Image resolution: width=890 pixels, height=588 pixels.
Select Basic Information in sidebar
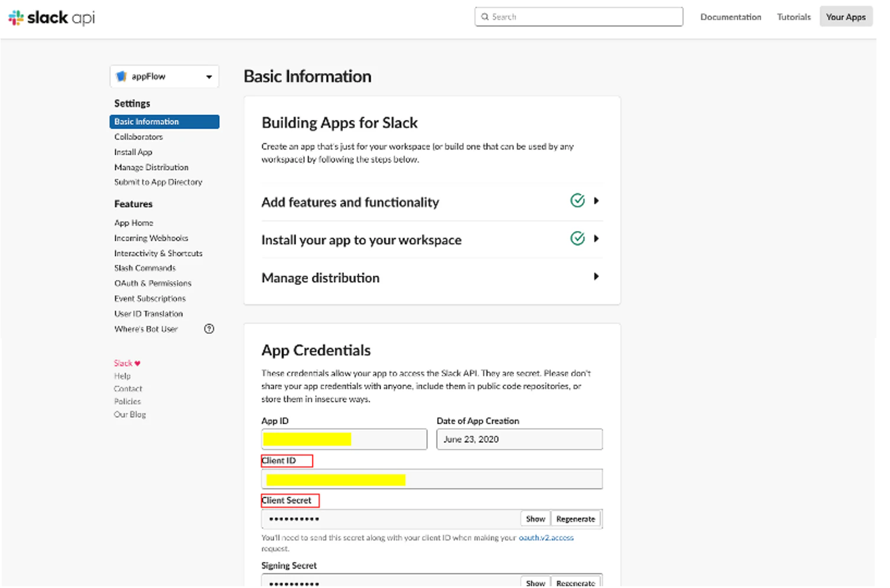(x=164, y=122)
